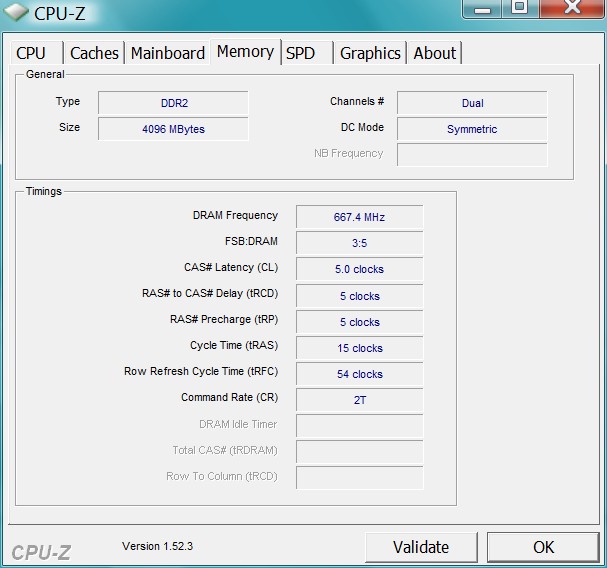
Task: Click the empty Row To Column field
Action: [x=360, y=478]
